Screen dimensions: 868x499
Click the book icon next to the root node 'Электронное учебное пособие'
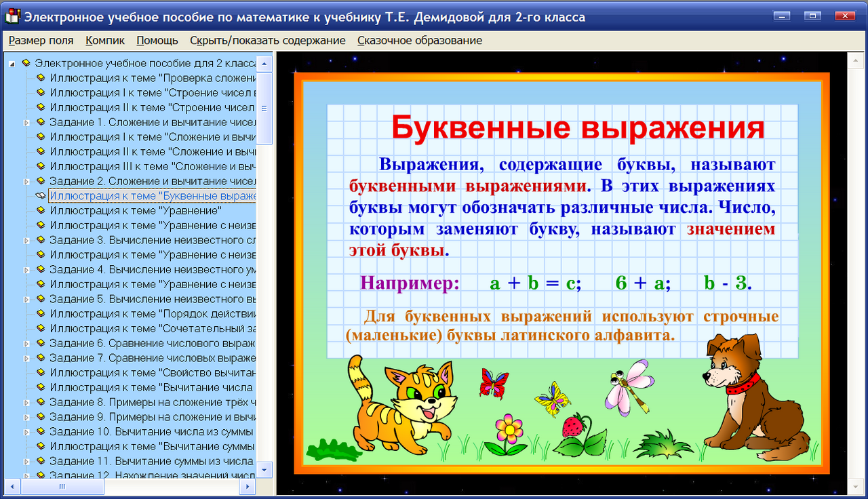pyautogui.click(x=27, y=63)
